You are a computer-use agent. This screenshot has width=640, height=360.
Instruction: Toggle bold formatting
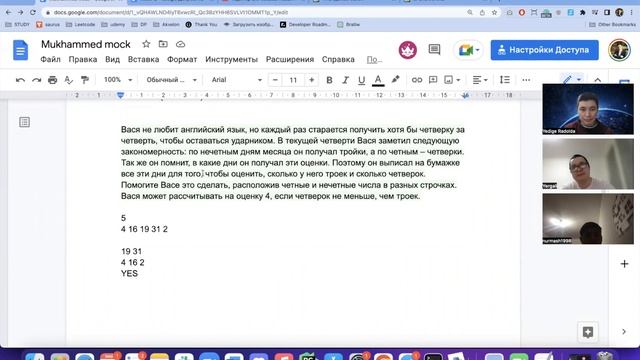(329, 80)
